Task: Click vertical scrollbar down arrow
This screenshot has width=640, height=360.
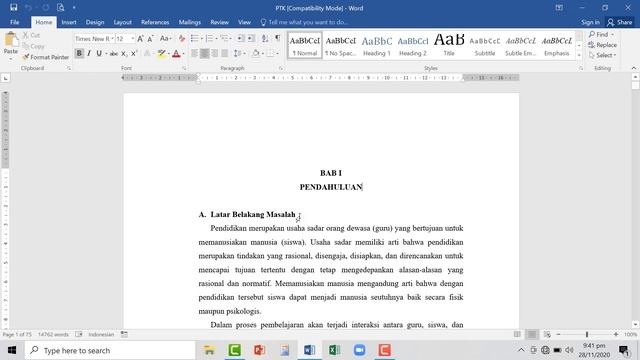Action: pyautogui.click(x=635, y=324)
